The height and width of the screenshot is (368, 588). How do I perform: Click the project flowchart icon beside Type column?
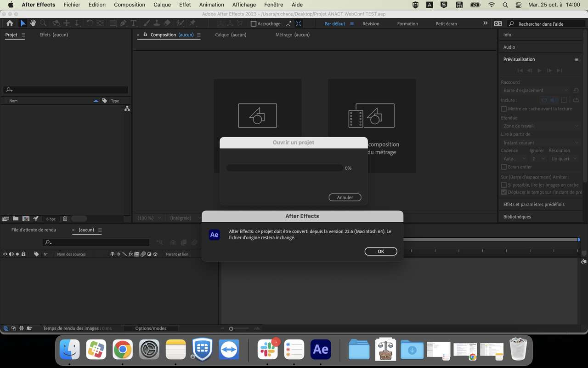tap(127, 109)
